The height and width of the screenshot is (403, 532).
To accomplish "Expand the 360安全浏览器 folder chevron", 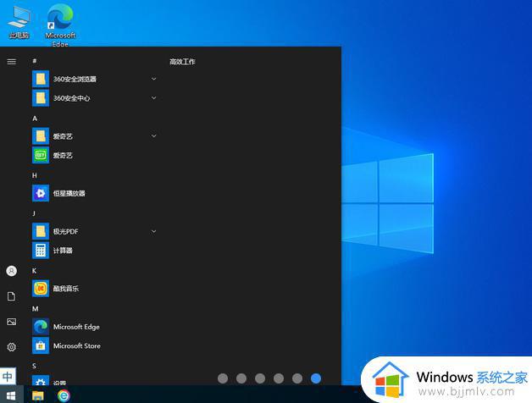I will tap(153, 79).
